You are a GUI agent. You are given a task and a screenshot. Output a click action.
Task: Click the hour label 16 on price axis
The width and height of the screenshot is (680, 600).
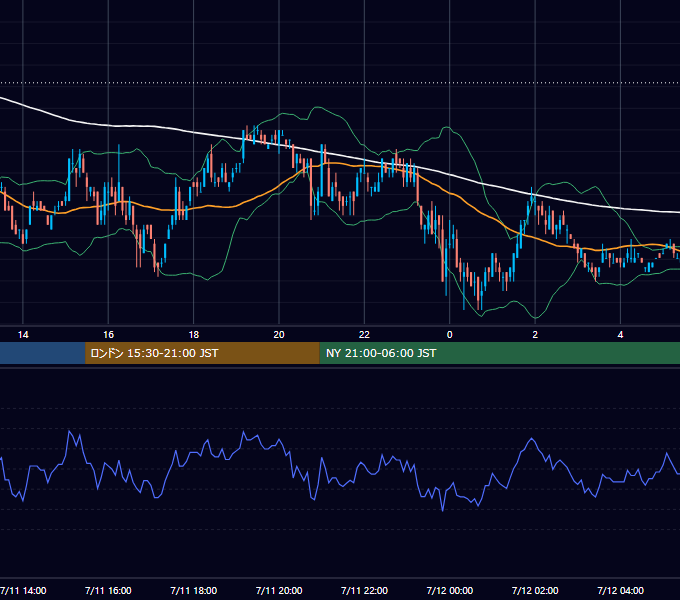pyautogui.click(x=108, y=334)
